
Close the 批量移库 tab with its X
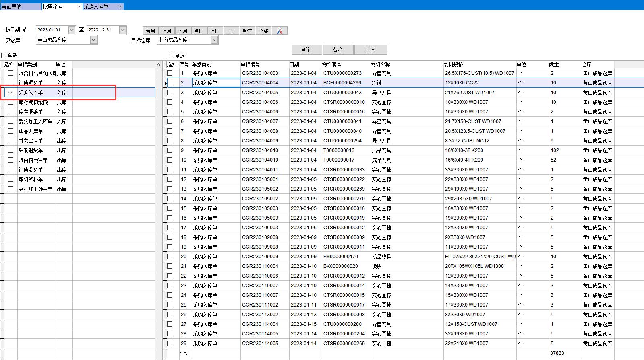(x=79, y=7)
